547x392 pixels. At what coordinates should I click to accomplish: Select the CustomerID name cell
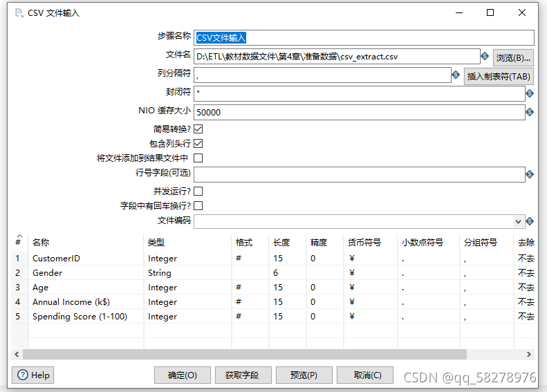86,259
